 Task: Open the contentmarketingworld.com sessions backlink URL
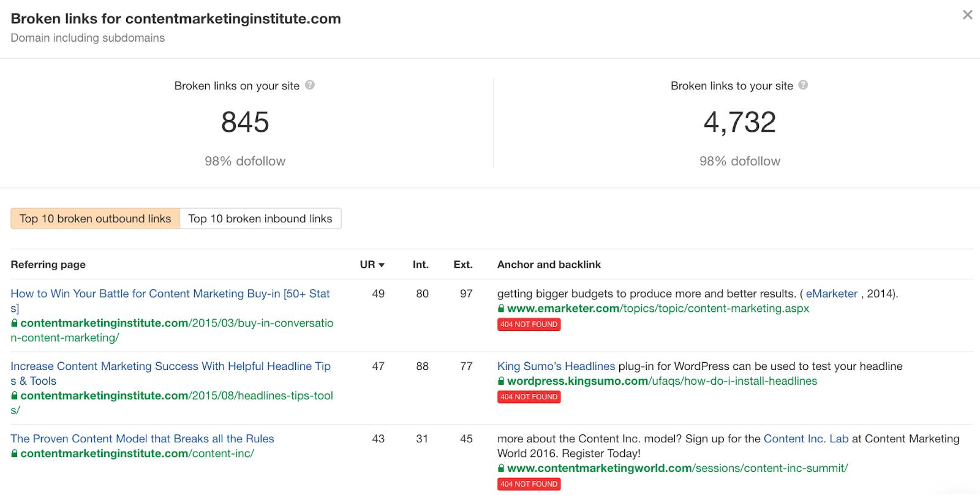click(677, 468)
